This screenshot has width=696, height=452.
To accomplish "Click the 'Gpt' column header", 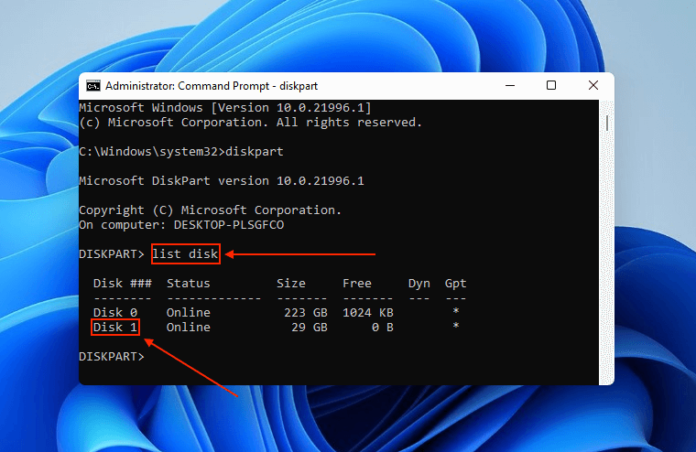I will [x=455, y=284].
